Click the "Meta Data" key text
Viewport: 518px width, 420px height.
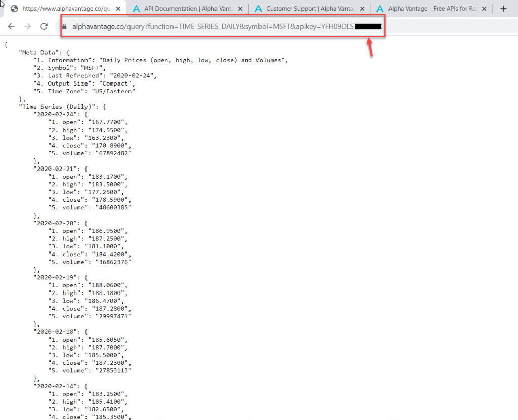38,52
